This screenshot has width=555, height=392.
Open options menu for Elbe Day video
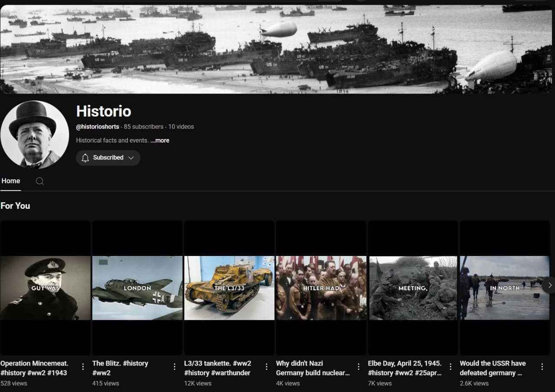451,367
